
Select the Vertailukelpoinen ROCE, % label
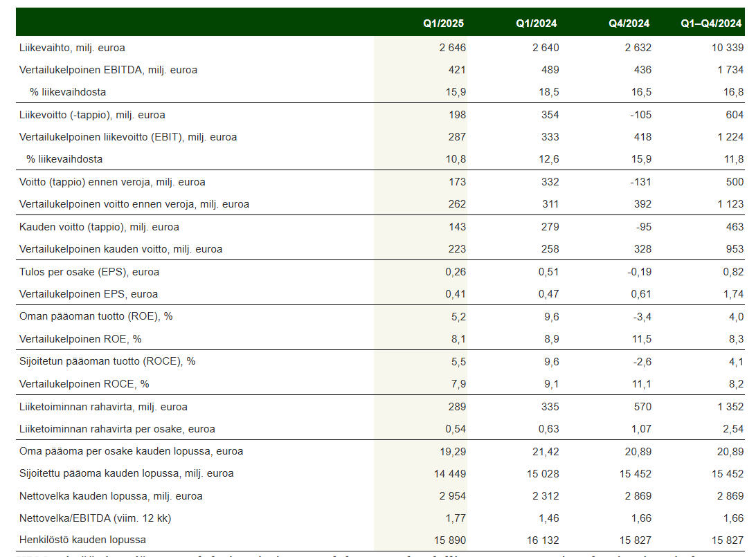click(84, 384)
